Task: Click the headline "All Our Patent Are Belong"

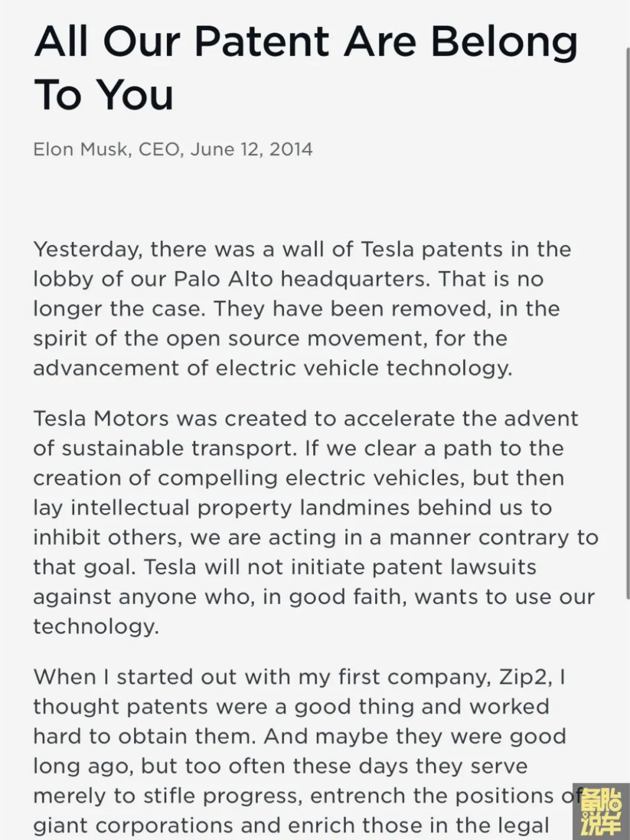Action: pos(306,42)
